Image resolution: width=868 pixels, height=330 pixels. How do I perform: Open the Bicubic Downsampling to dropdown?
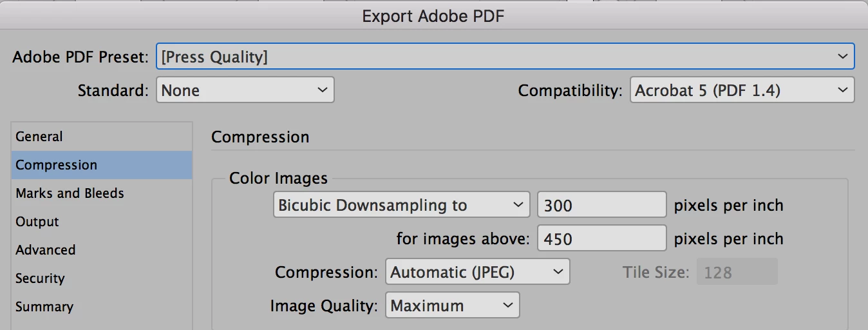click(401, 206)
